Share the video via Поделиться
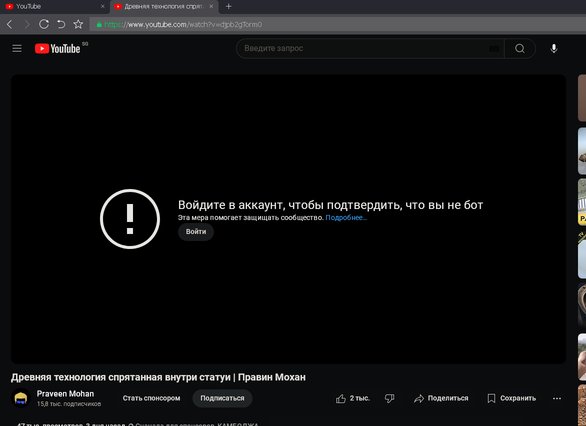The height and width of the screenshot is (426, 586). [441, 398]
